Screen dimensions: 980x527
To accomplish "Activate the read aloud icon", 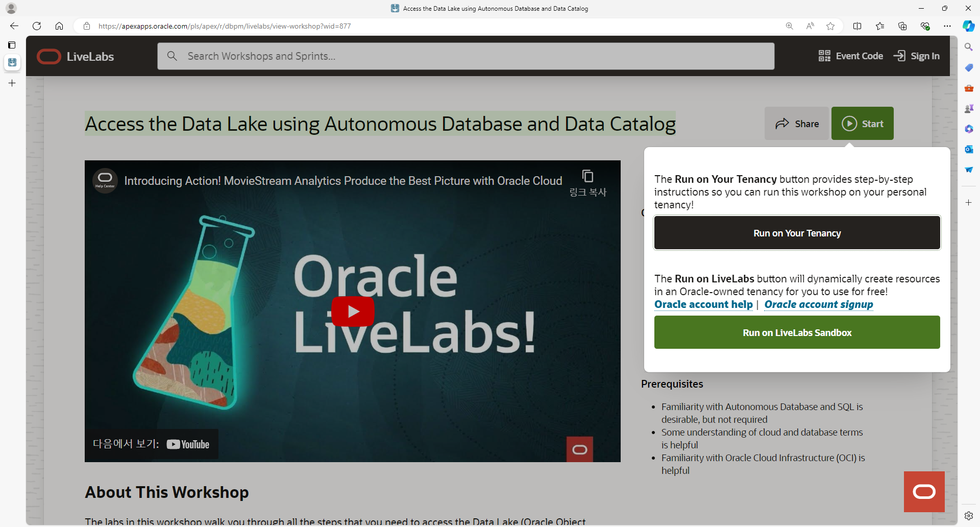I will [x=810, y=26].
